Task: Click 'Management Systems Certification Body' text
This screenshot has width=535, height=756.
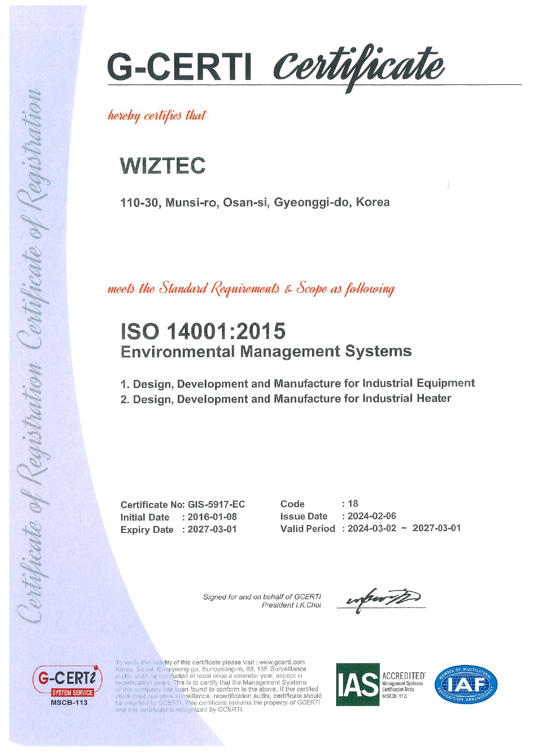Action: 403,686
